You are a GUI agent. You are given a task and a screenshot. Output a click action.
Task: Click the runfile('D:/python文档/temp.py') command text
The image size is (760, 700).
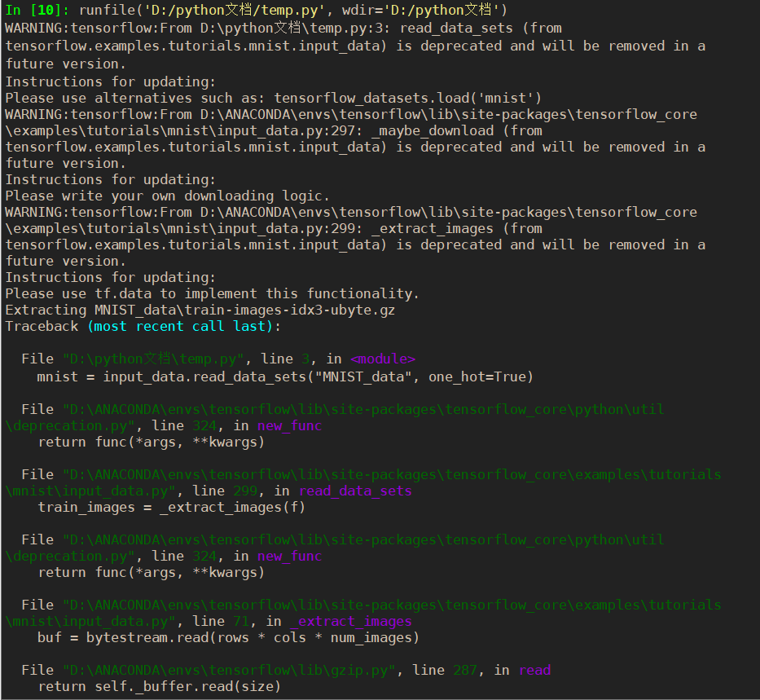(x=293, y=10)
